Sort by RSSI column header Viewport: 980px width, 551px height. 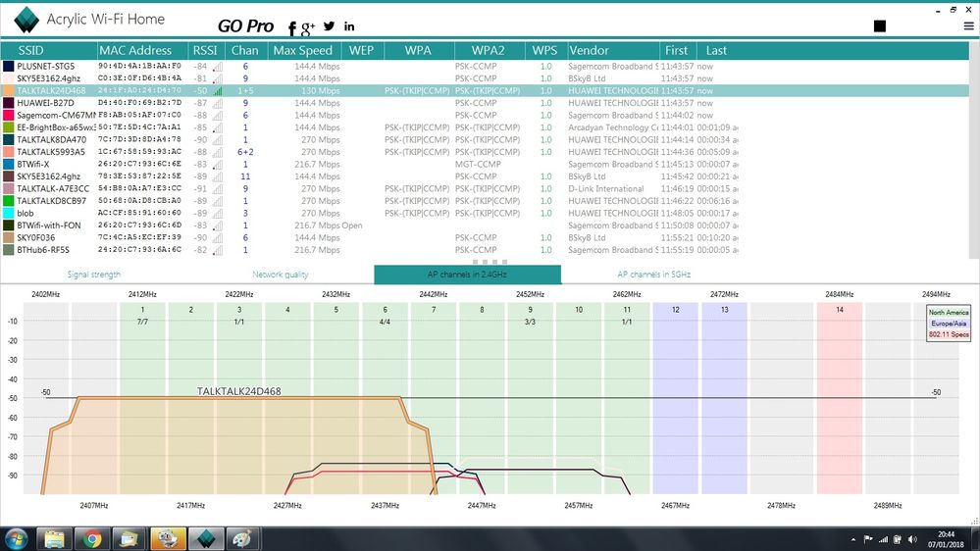pyautogui.click(x=206, y=51)
